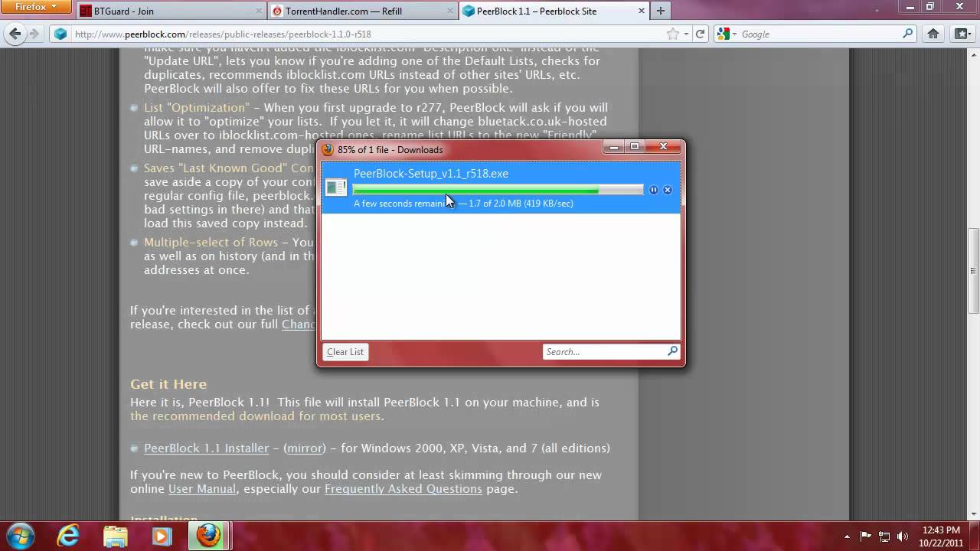
Task: Select the PeerBlock-Setup_v1.1_r518.exe file name
Action: click(x=431, y=174)
